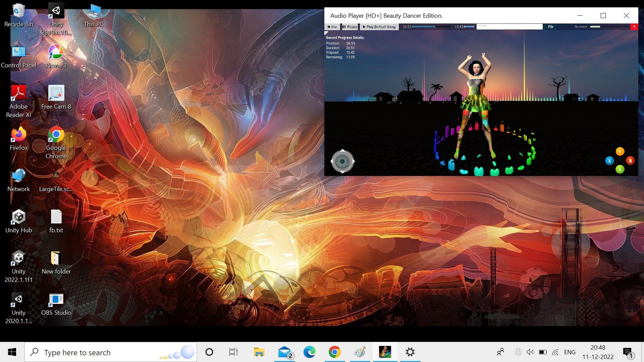Toggle the File option in Audio Player

coord(550,26)
